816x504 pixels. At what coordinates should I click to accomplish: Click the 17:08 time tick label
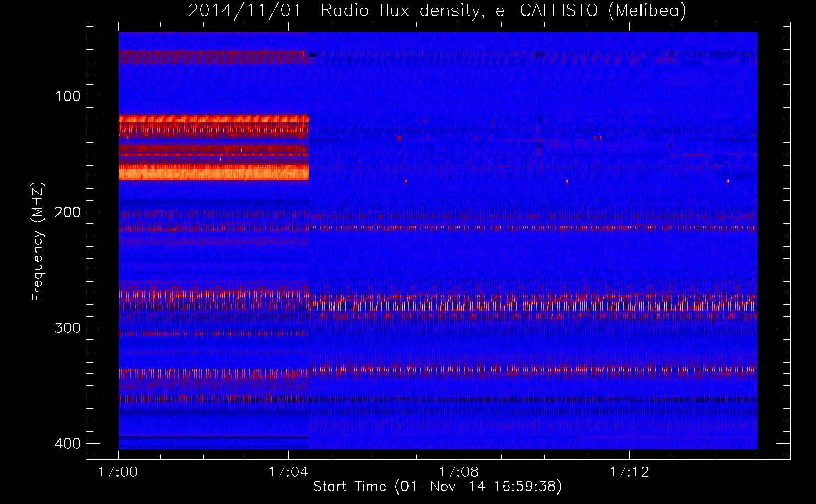pos(459,472)
